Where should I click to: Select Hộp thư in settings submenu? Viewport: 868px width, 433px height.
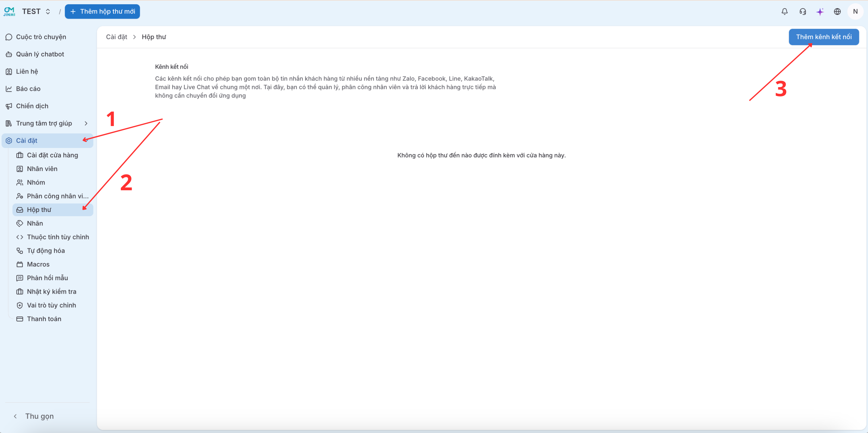click(53, 210)
